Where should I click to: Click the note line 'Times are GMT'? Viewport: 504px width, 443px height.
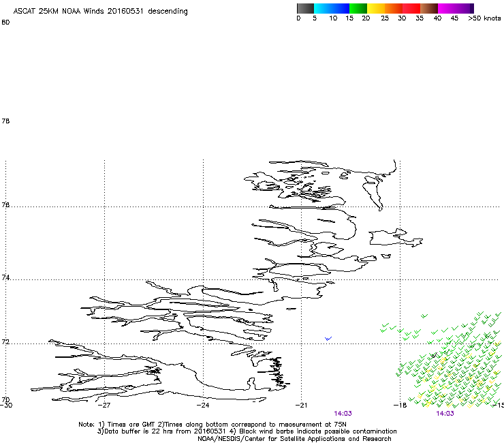tap(131, 425)
